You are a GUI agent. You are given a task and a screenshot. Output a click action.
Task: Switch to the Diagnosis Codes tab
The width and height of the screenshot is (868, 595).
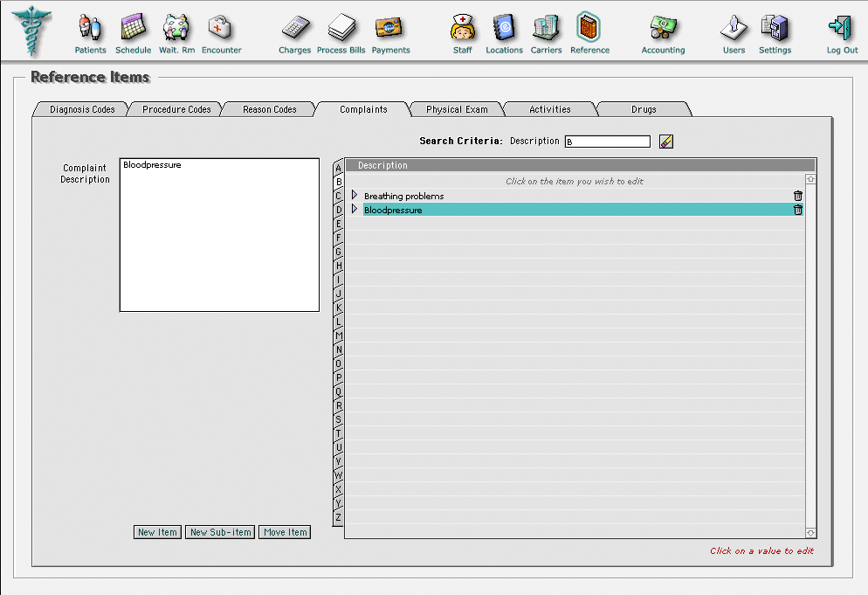coord(82,109)
